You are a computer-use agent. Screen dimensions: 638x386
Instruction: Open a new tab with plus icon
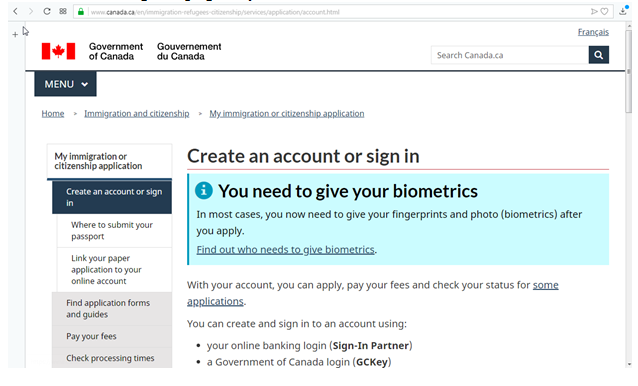15,35
